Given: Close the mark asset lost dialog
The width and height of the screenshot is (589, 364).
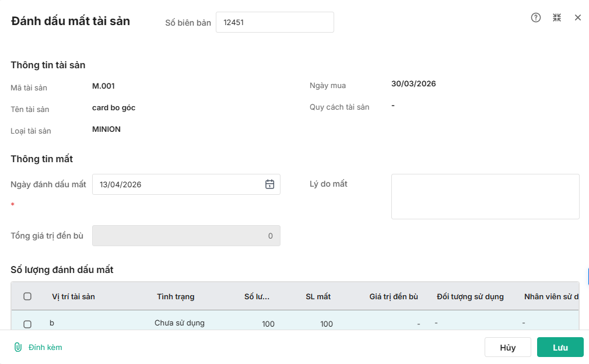Looking at the screenshot, I should click(x=578, y=17).
